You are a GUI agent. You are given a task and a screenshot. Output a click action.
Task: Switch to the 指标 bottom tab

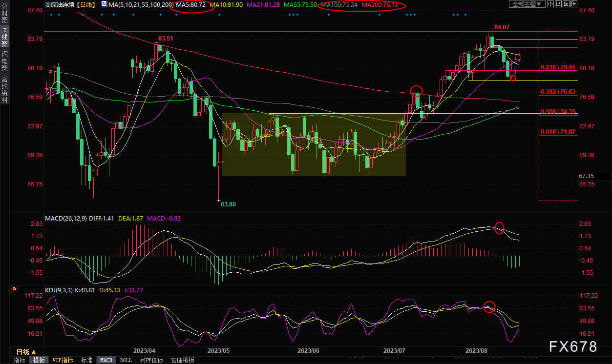[20, 361]
